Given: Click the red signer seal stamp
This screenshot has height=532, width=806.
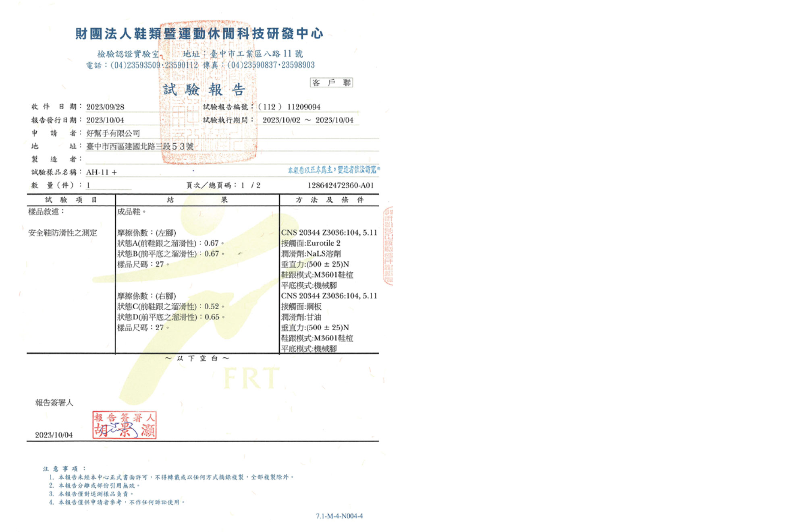Looking at the screenshot, I should tap(124, 425).
